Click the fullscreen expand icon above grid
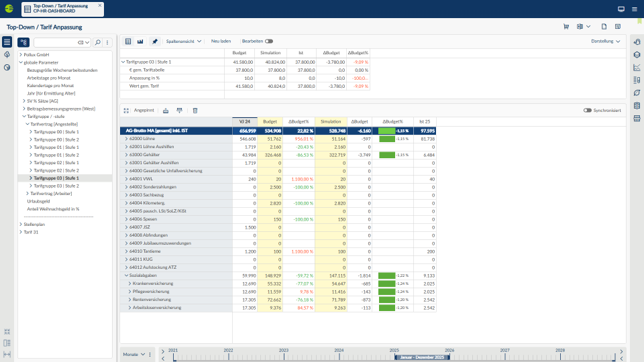 click(x=126, y=110)
